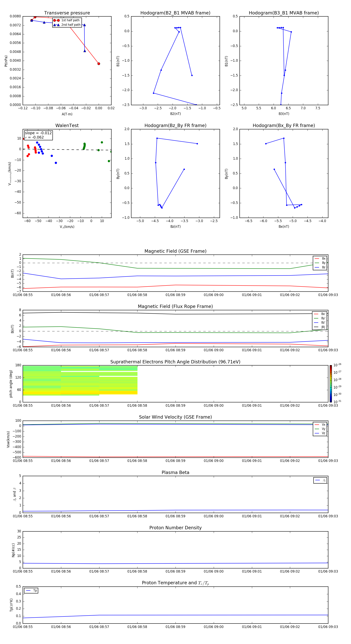Viewport: 351px width, 644px height.
Task: Click 'V_A(km/s)' x-axis label of WalenTest
Action: (67, 227)
